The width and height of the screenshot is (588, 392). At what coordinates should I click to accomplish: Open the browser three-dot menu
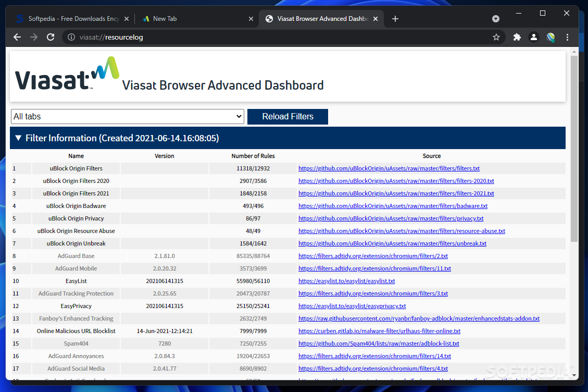(567, 37)
